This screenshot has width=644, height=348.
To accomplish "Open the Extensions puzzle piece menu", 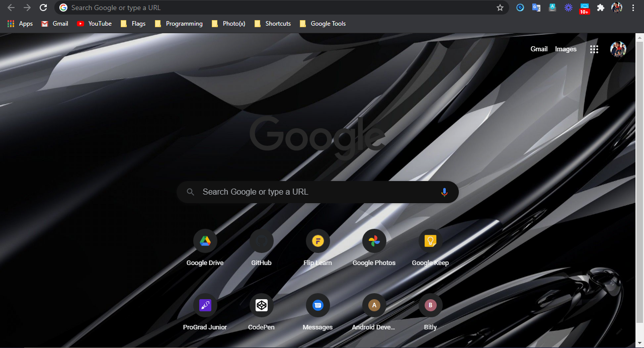I will pyautogui.click(x=600, y=8).
